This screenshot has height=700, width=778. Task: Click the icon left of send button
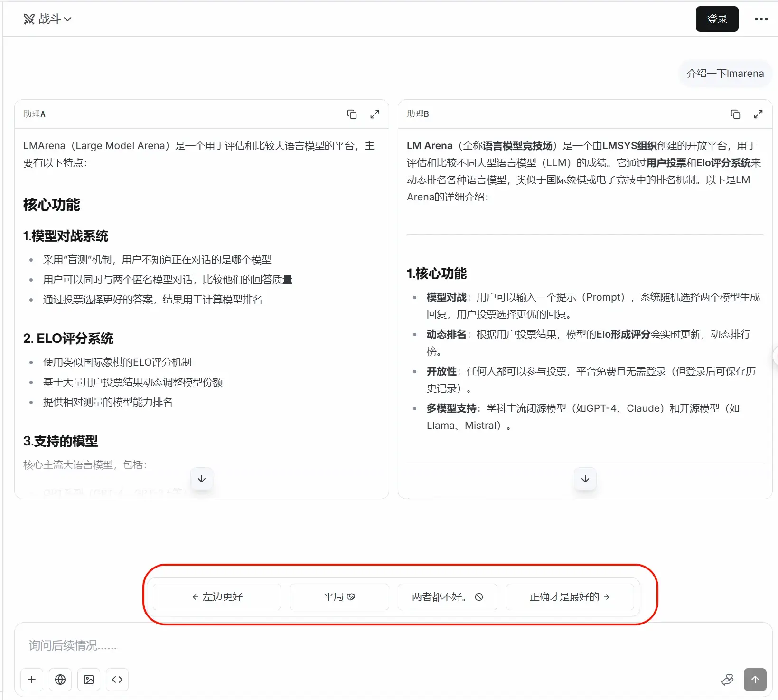(x=727, y=680)
